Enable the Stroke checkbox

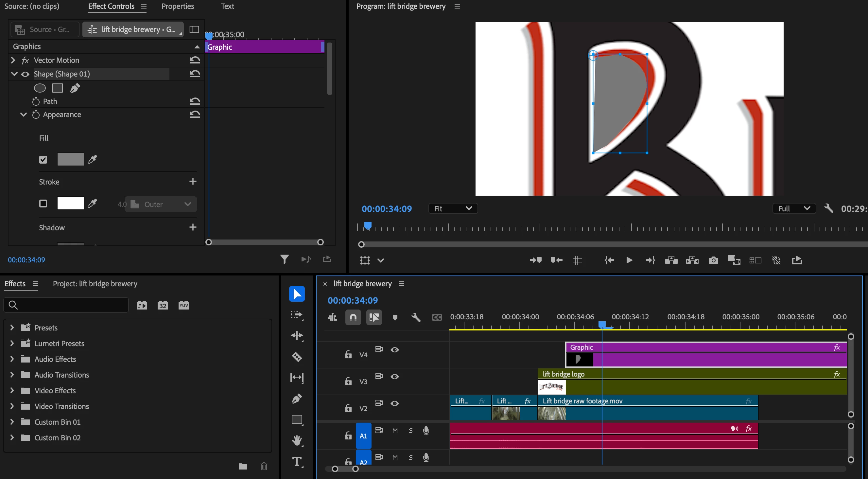pos(43,203)
